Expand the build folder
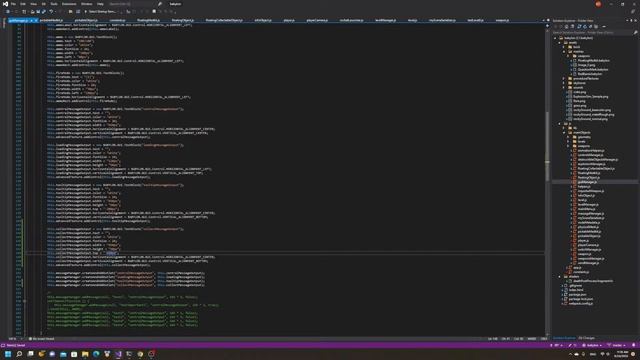The width and height of the screenshot is (640, 360). [564, 47]
